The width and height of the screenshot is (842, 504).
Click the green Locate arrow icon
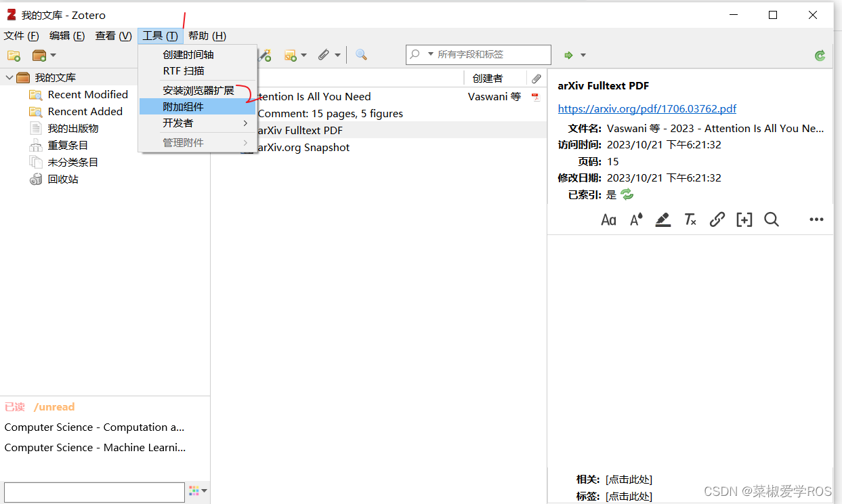tap(569, 55)
